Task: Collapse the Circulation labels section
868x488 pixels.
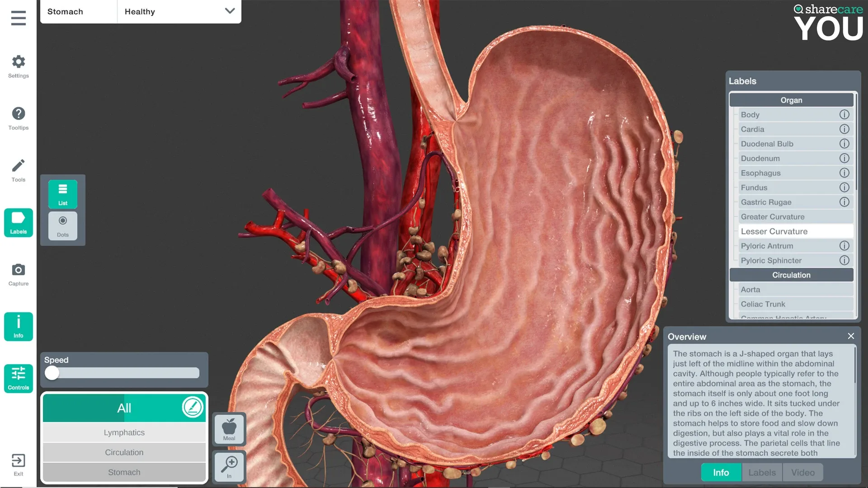Action: tap(791, 275)
